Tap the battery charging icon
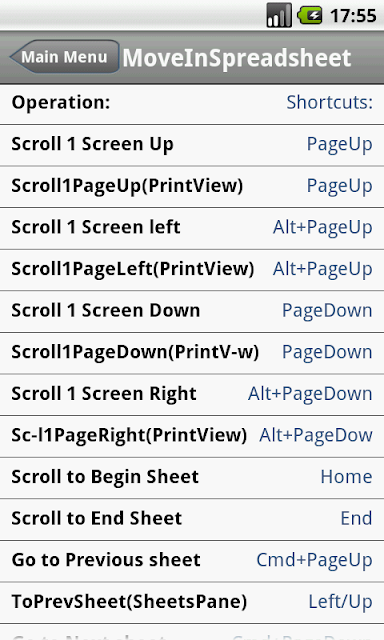The height and width of the screenshot is (640, 384). coord(310,15)
